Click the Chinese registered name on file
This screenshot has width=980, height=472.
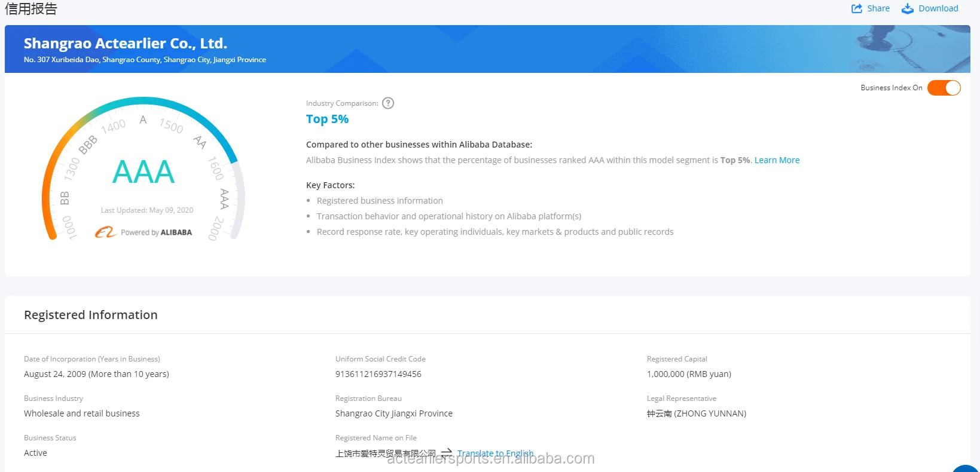(386, 453)
